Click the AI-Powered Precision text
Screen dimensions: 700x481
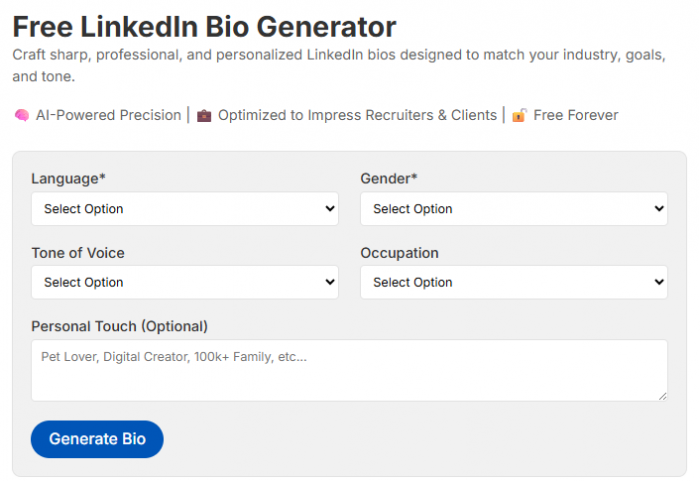[x=108, y=115]
